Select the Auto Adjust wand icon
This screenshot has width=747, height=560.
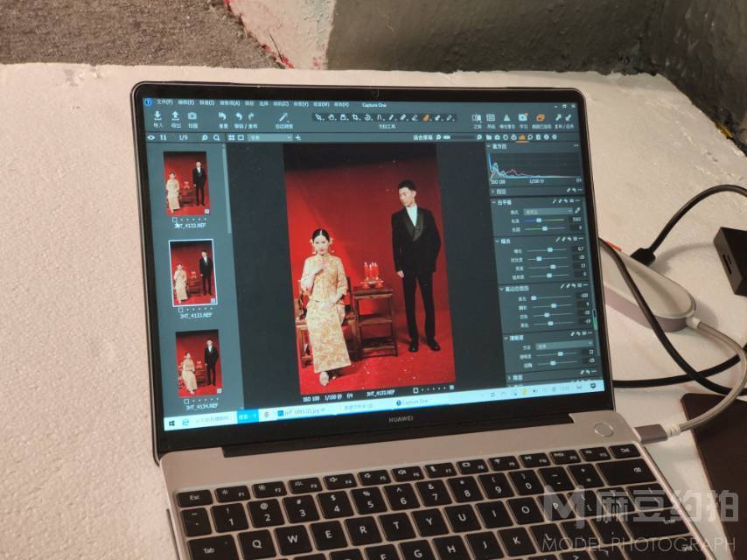click(x=283, y=117)
